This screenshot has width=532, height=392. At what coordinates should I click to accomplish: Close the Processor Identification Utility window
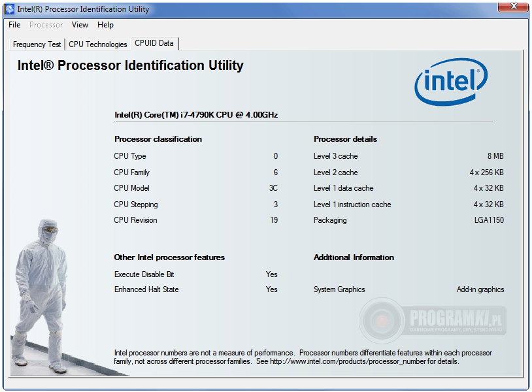pos(513,7)
